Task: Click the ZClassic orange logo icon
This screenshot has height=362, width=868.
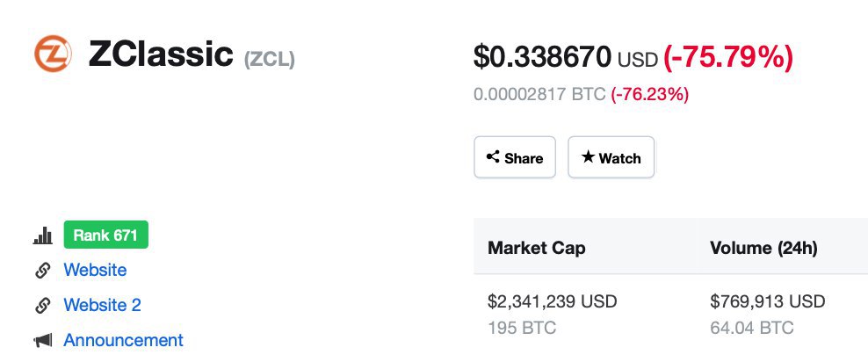Action: pos(53,55)
